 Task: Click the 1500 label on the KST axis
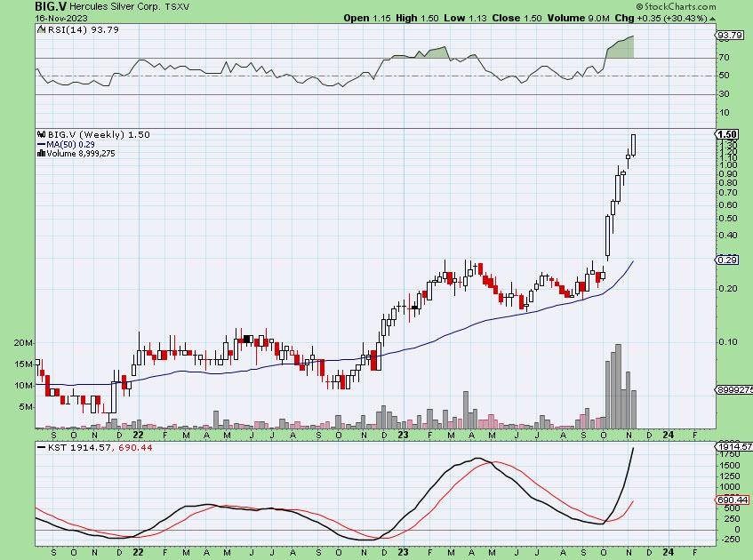pyautogui.click(x=730, y=466)
